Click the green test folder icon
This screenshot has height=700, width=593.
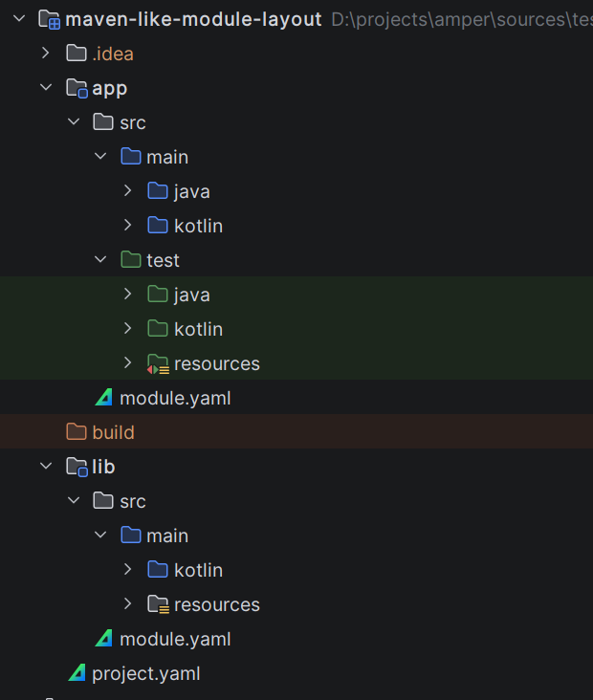(131, 260)
